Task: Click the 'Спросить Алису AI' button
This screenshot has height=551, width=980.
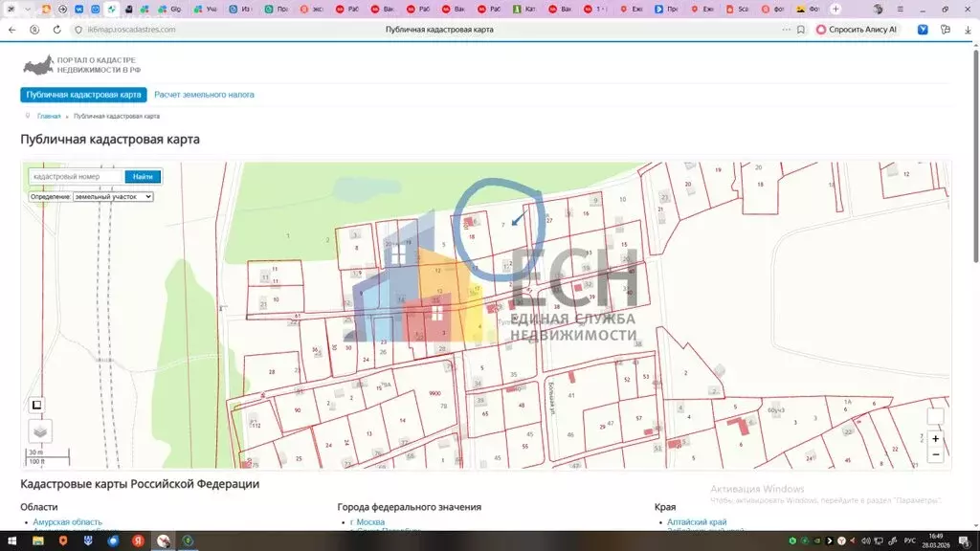Action: 857,30
